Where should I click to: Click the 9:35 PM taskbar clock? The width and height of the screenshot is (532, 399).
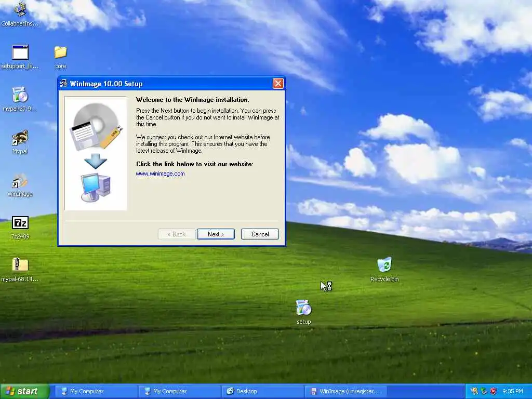[x=513, y=391]
